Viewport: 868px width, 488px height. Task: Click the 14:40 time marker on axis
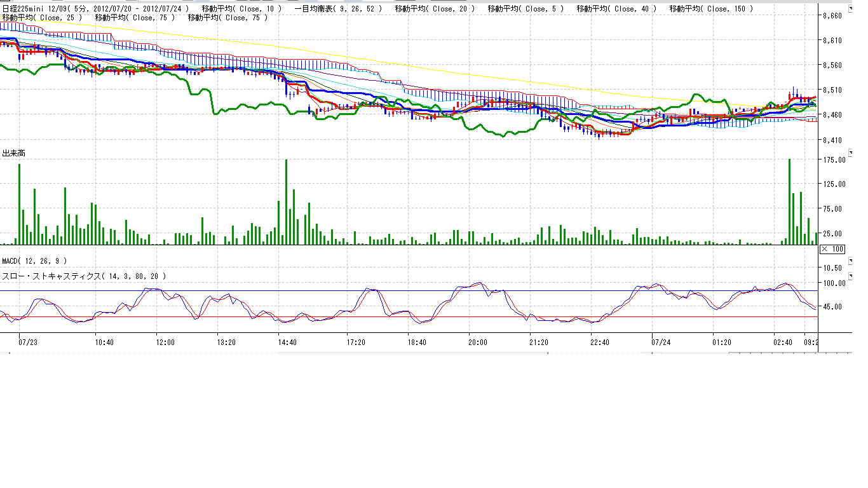click(x=287, y=342)
